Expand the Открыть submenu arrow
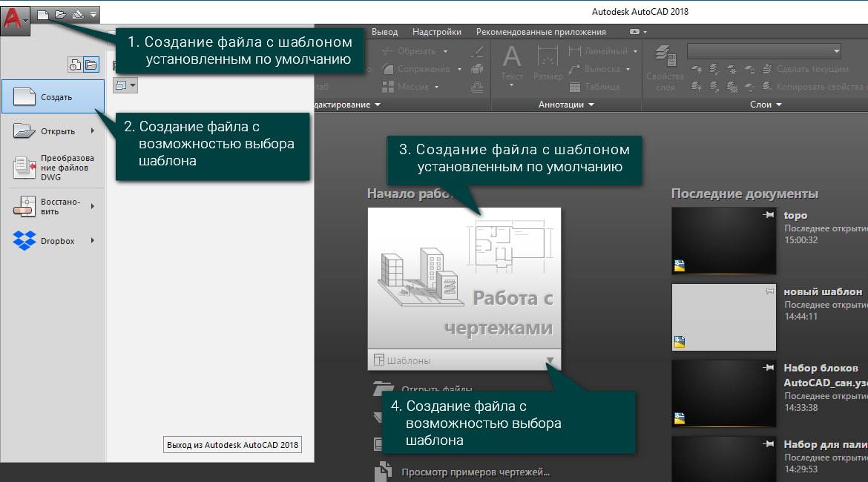Screen dimensions: 868x482 [x=93, y=131]
